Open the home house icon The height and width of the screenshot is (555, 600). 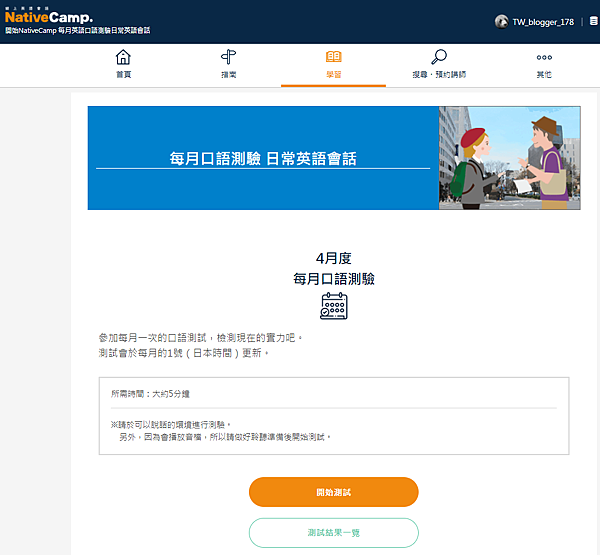pos(123,57)
